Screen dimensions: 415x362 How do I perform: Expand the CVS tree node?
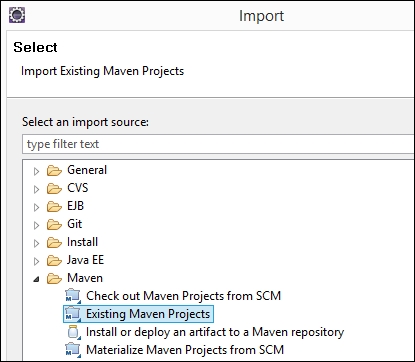(x=36, y=189)
